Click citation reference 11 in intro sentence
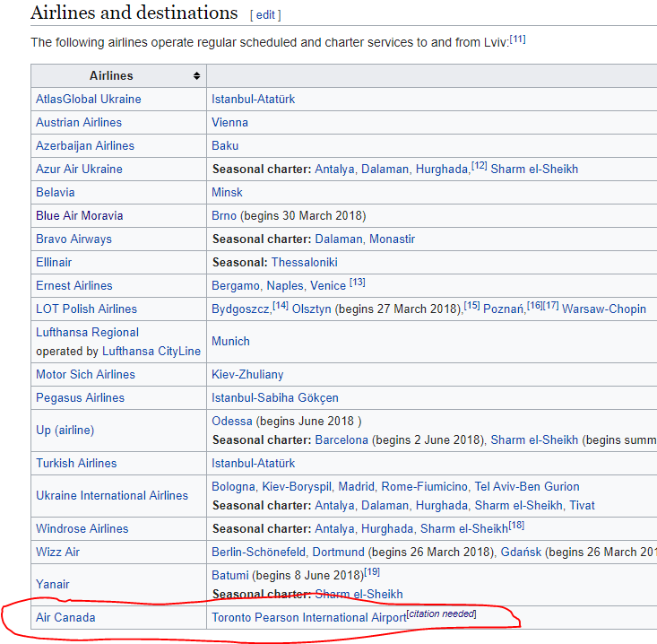 [517, 39]
